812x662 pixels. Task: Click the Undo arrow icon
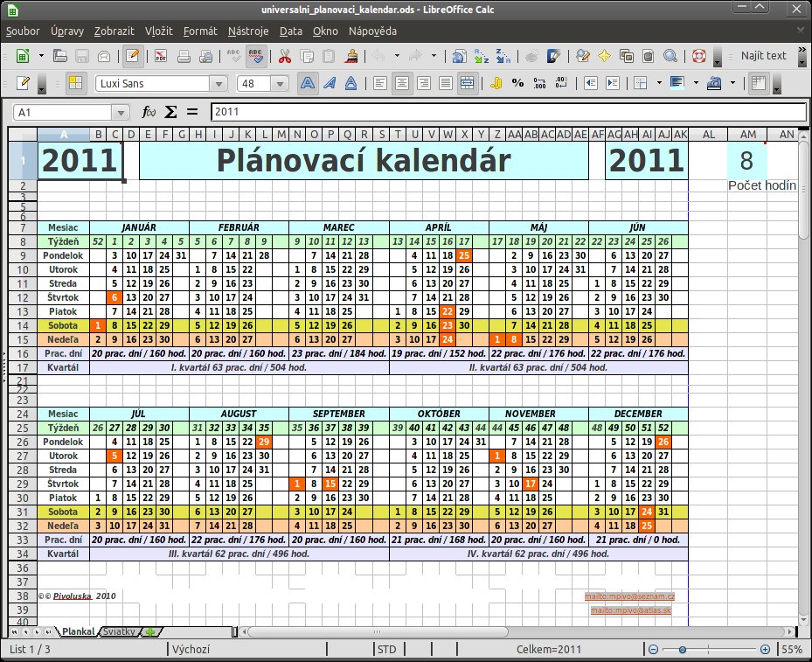[378, 55]
